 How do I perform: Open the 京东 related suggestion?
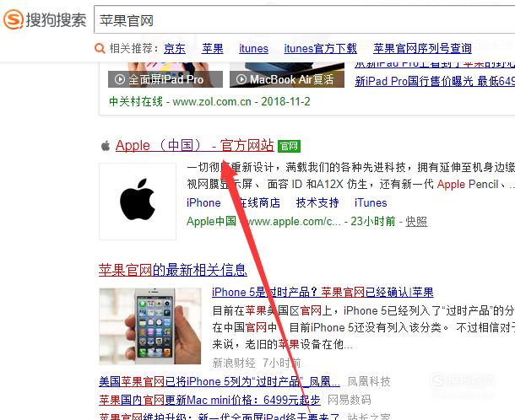click(x=175, y=49)
